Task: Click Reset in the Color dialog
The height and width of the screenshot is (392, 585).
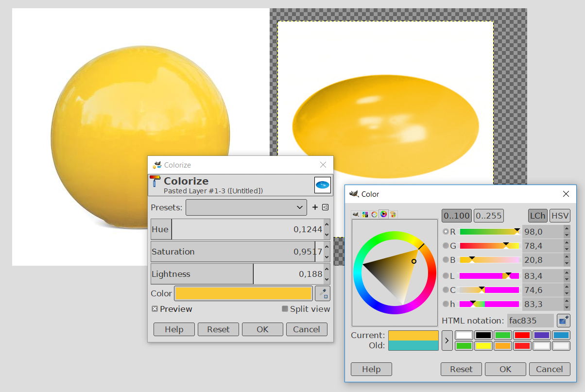Action: (461, 369)
